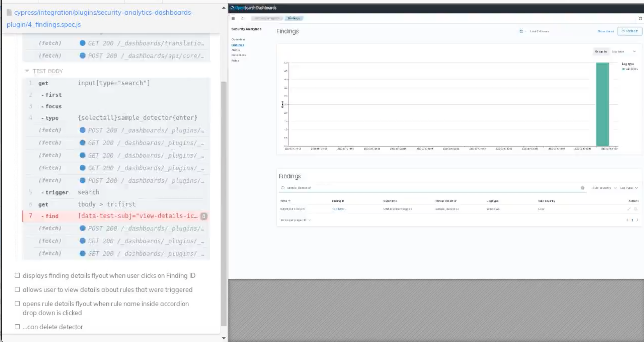The width and height of the screenshot is (644, 342).
Task: Click the Low severity cell
Action: (x=541, y=209)
